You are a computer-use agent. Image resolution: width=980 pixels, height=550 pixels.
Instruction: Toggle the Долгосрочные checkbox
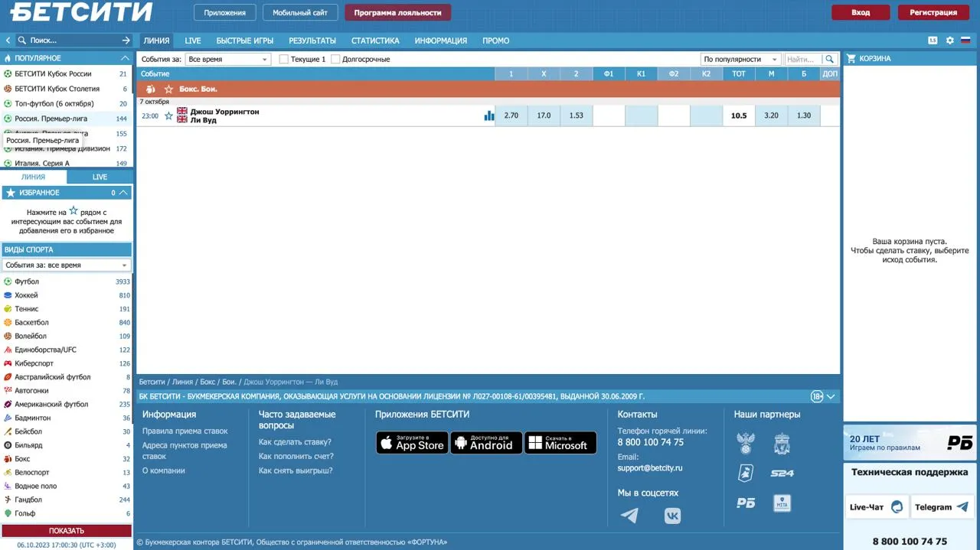pos(335,59)
